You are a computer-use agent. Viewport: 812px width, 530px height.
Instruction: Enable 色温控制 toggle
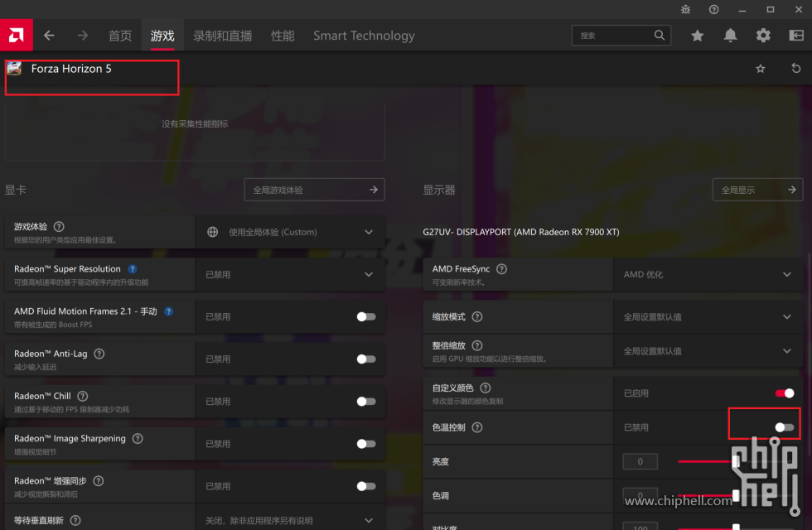(785, 427)
